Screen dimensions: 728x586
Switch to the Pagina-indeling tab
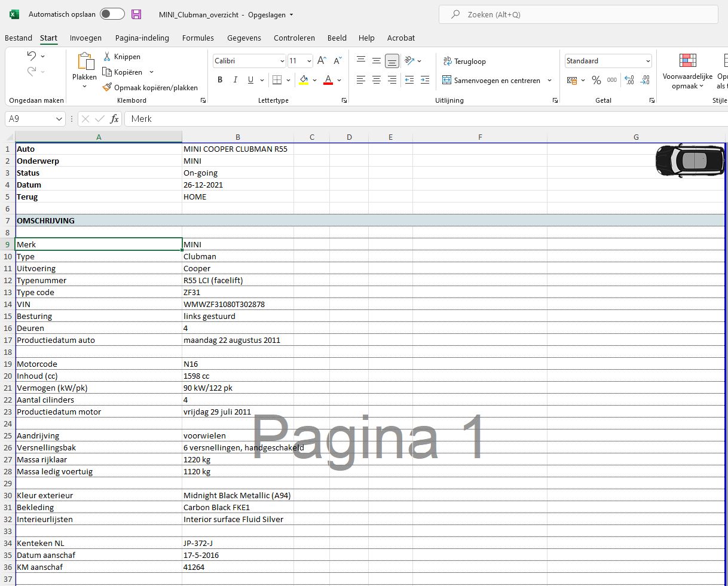point(142,38)
